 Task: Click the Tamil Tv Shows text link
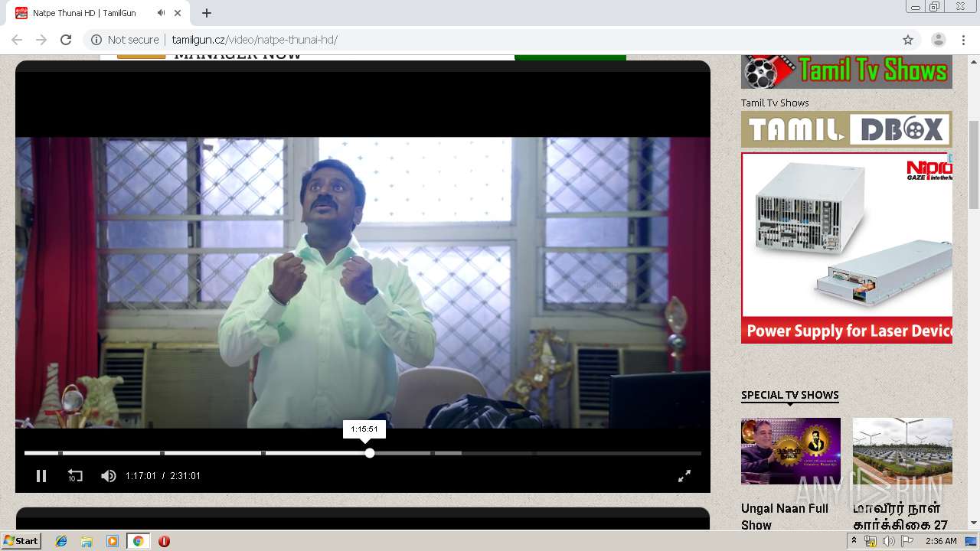pyautogui.click(x=775, y=103)
